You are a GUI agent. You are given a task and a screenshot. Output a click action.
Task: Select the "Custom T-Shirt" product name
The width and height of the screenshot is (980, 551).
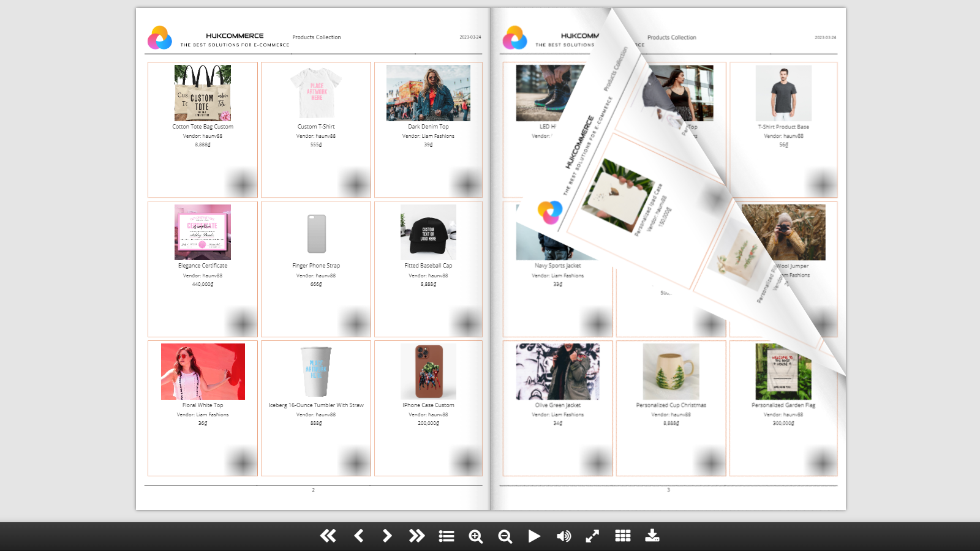[316, 127]
